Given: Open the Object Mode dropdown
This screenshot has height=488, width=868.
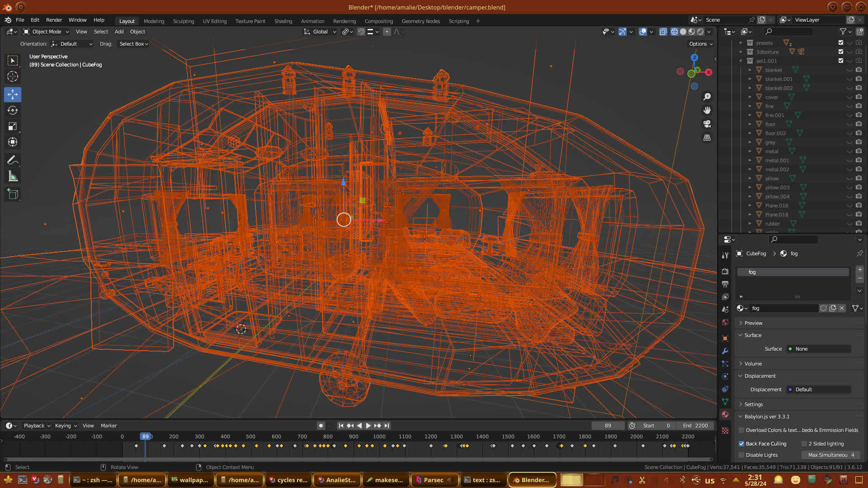Looking at the screenshot, I should 46,32.
